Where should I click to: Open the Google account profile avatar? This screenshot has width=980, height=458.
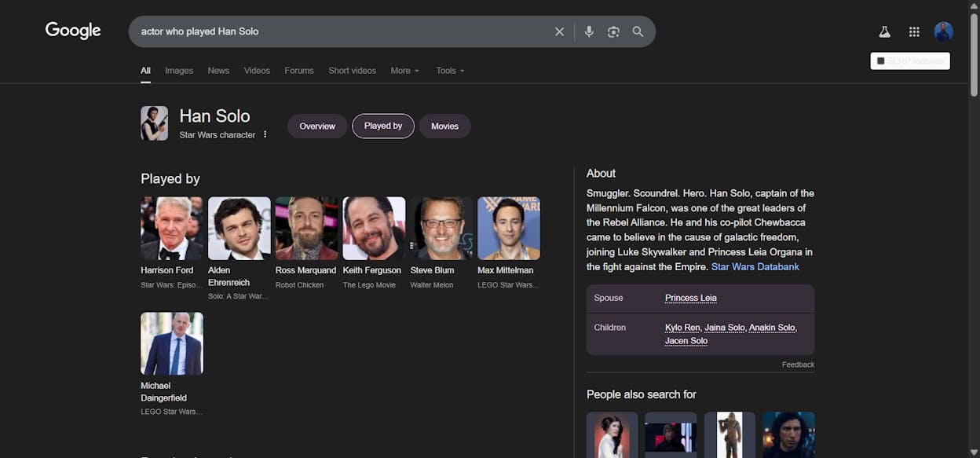(943, 31)
